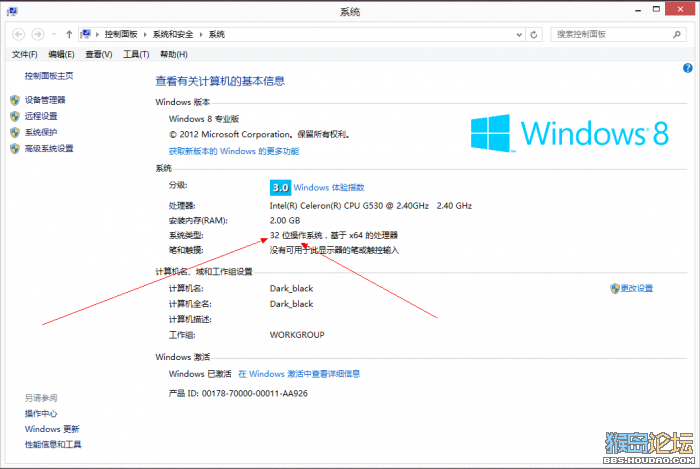Select 32 位操作系统 system type text
700x469 pixels.
tap(296, 235)
